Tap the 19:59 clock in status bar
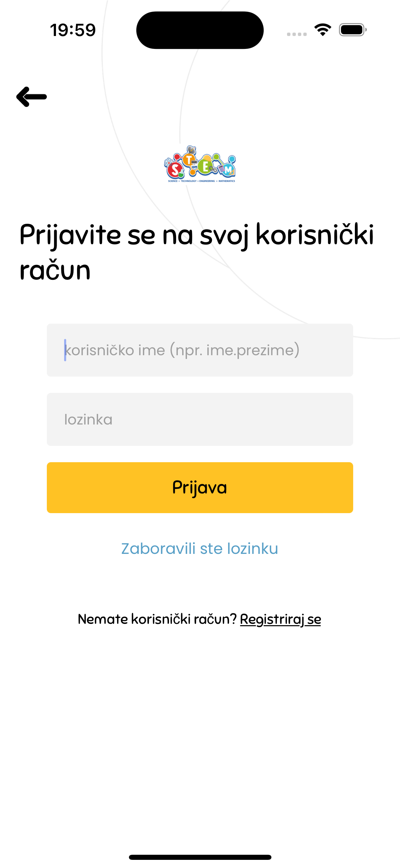This screenshot has height=868, width=400. coord(73,30)
